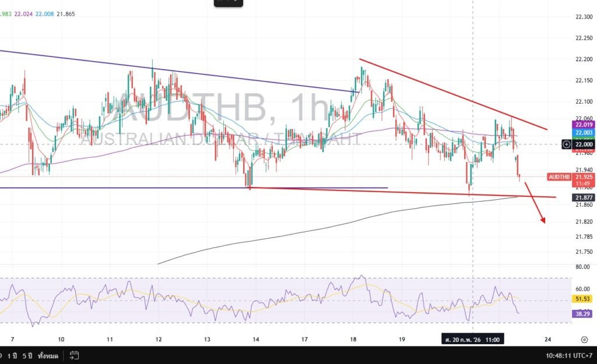Select the 1 ปี time range
Screen dimensions: 597x364
(x=13, y=355)
